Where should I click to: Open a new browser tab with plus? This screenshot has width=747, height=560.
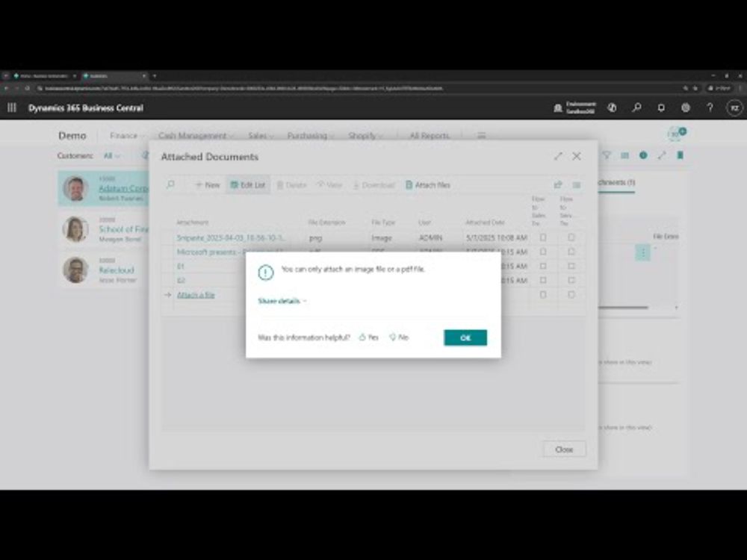coord(155,75)
